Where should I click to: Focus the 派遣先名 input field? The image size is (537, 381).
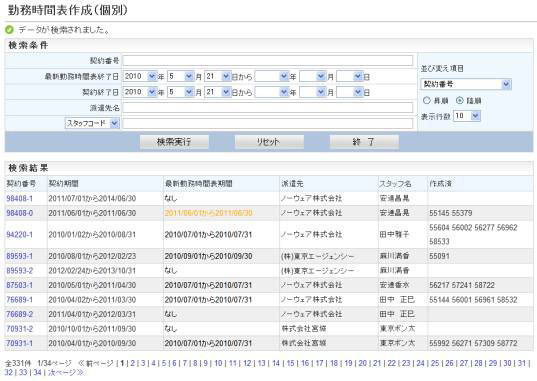tap(267, 108)
